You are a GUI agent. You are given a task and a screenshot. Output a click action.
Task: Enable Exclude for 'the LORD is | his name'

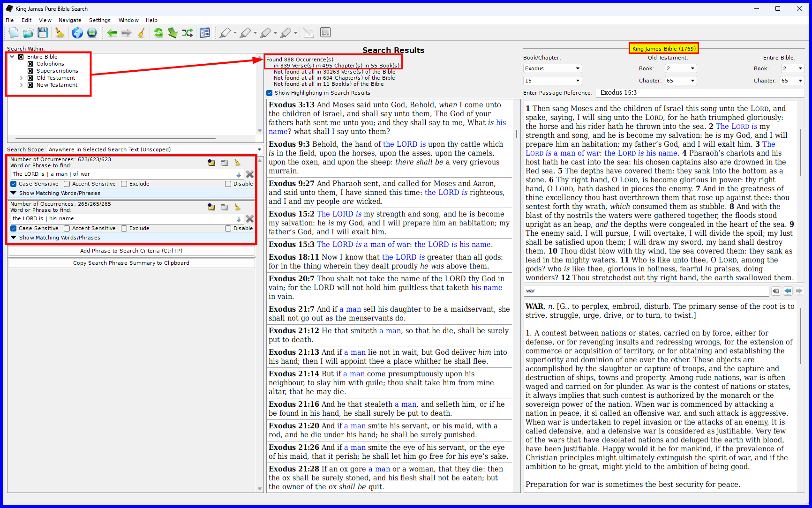(124, 229)
